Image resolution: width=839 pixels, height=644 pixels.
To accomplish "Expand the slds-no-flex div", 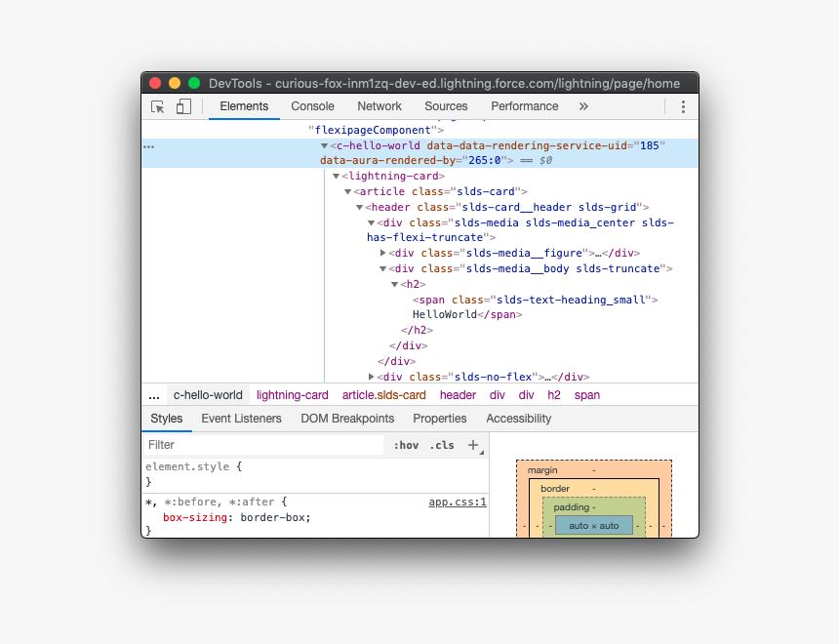I will point(372,377).
